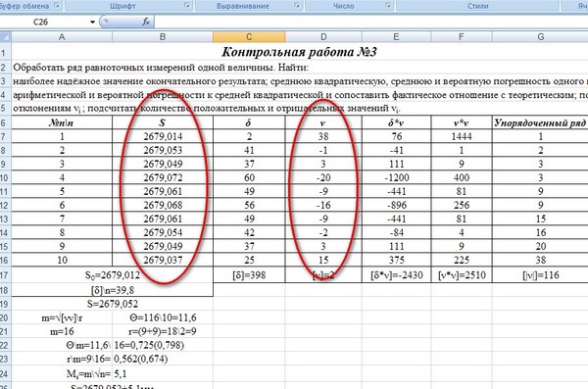Select cell with value 2679,068
The width and height of the screenshot is (588, 389).
point(163,205)
